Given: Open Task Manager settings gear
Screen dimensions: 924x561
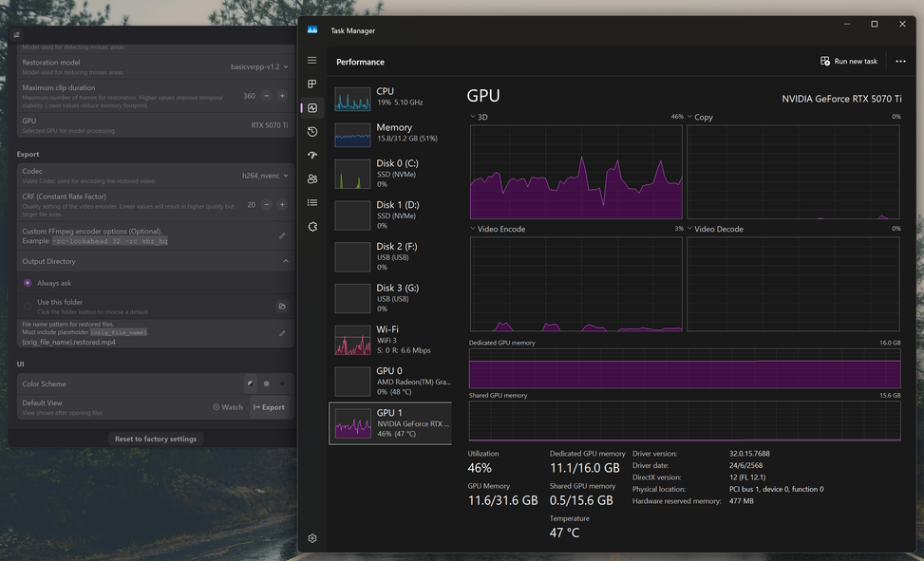Looking at the screenshot, I should click(x=311, y=538).
